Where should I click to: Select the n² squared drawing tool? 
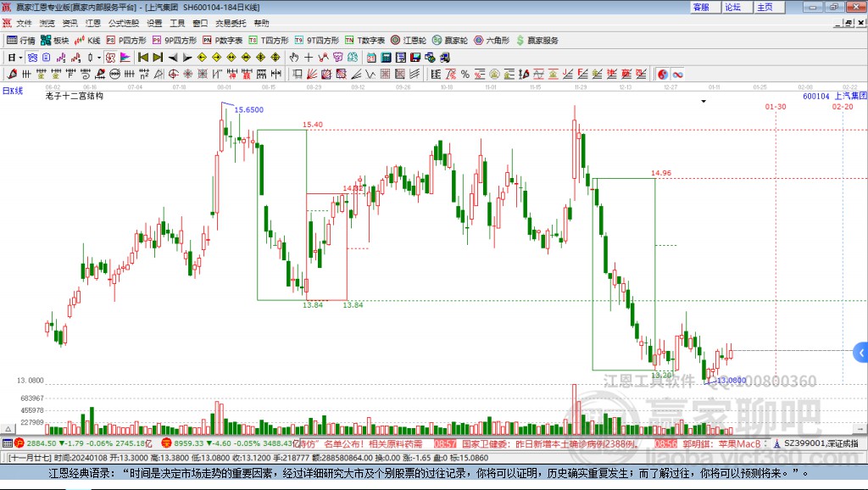pos(144,75)
